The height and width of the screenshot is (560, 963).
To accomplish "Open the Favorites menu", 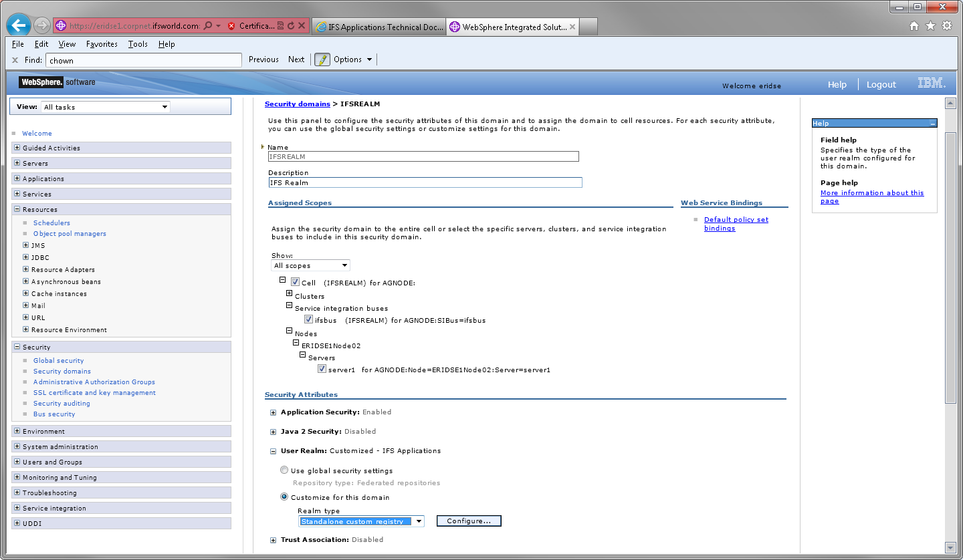I will pos(102,44).
